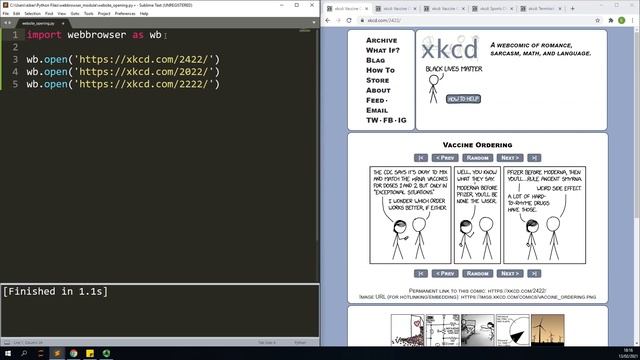Close the xkcd Terminology tab

[560, 9]
